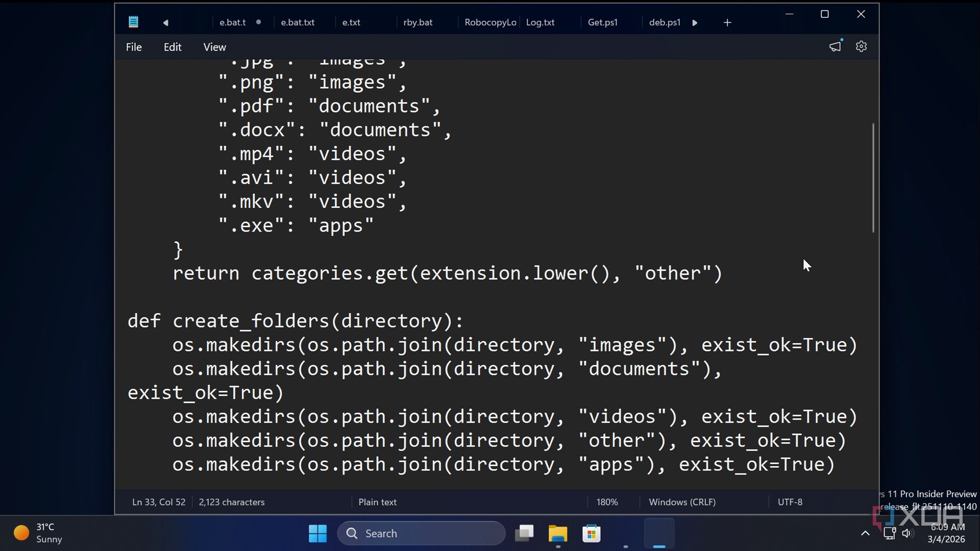The width and height of the screenshot is (980, 551).
Task: Open Notepad settings gear
Action: pos(861,46)
